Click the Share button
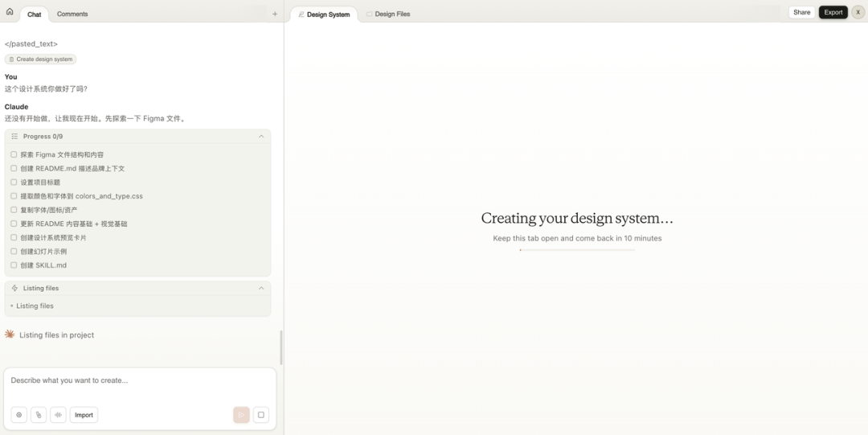The image size is (868, 435). [801, 12]
